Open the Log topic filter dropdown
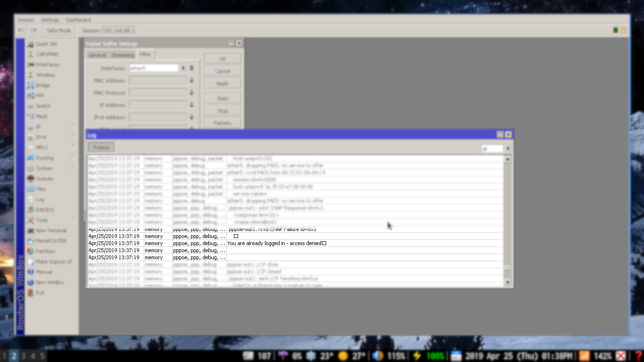Viewport: 644px width, 362px height. 508,148
